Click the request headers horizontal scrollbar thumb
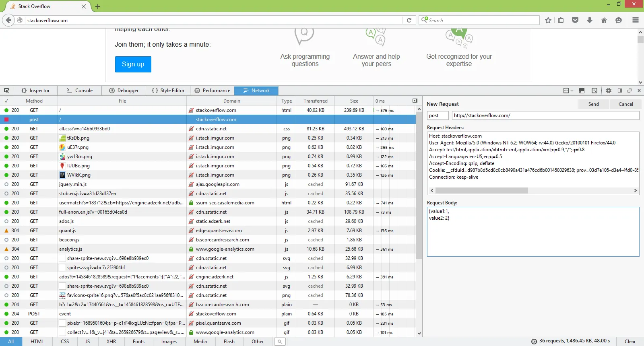The image size is (644, 346). click(481, 190)
